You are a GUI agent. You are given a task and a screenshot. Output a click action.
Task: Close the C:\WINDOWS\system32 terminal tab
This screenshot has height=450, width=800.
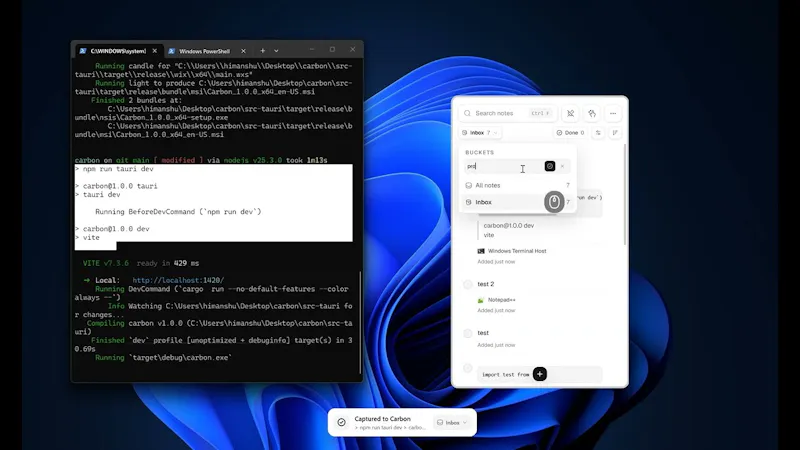(155, 51)
